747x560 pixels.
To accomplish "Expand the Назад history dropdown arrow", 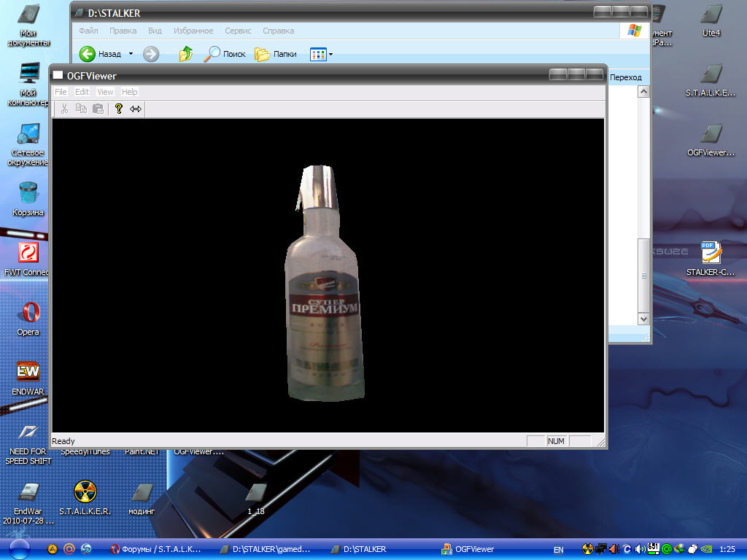I will 131,54.
